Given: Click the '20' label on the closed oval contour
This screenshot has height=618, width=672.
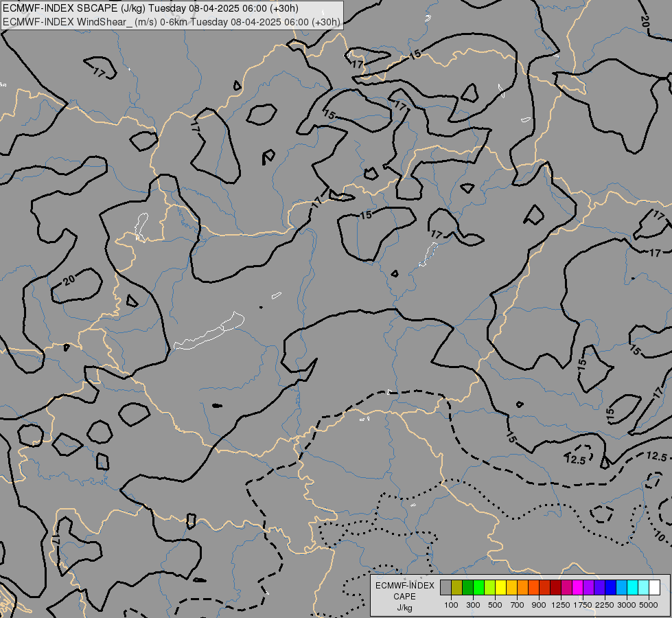Looking at the screenshot, I should click(x=69, y=280).
